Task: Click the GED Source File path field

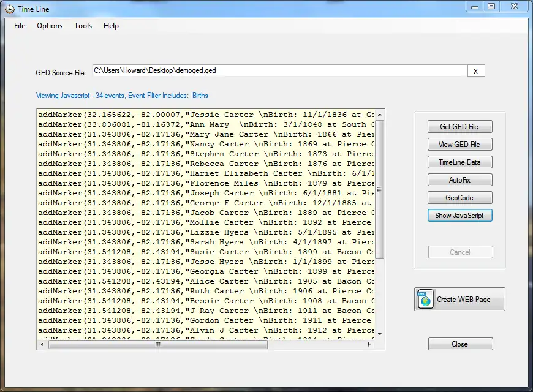Action: [x=280, y=70]
